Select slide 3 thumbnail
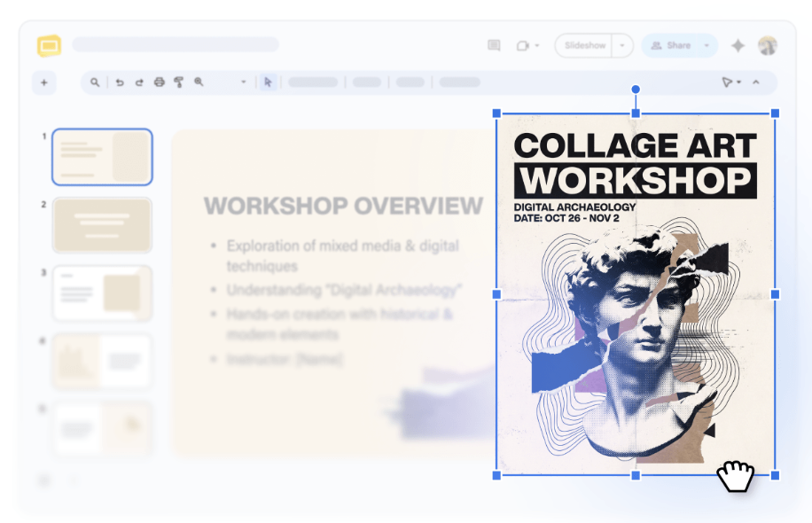Screen dimensions: 812x523 coord(102,293)
